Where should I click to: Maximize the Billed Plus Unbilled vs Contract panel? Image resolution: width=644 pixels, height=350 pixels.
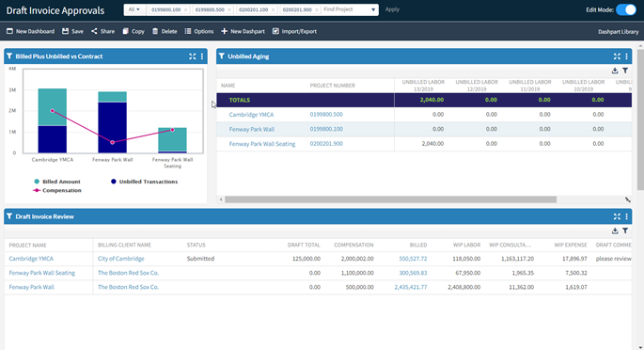192,56
